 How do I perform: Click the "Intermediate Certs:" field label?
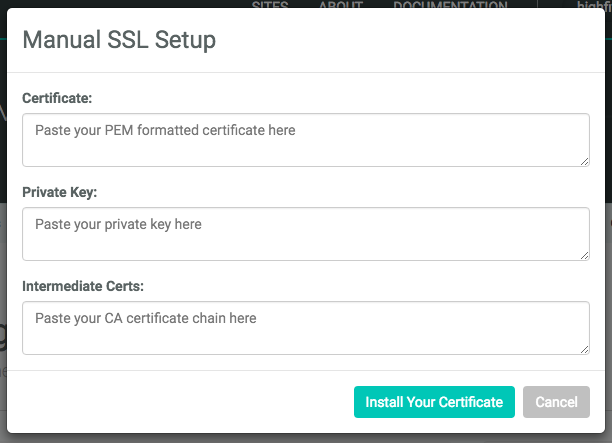click(x=83, y=286)
